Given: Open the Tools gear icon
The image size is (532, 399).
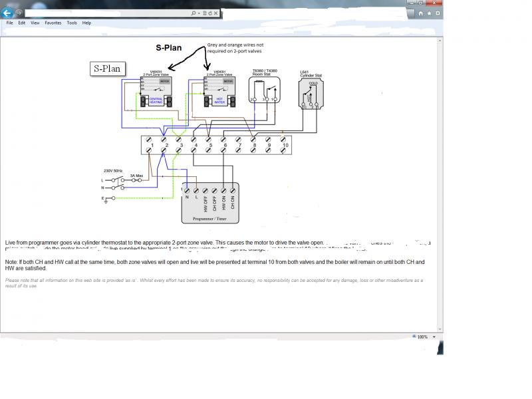Looking at the screenshot, I should [x=438, y=13].
